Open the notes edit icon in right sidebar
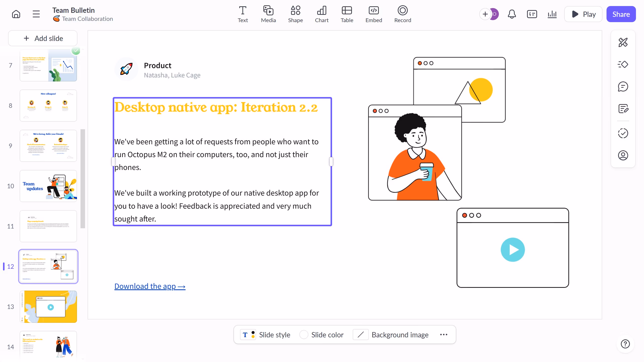 (x=623, y=109)
